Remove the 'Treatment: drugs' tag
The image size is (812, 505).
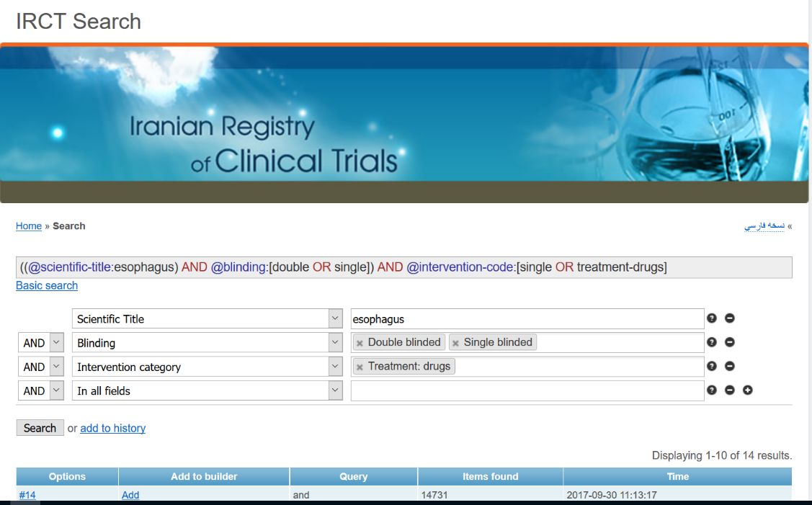tap(360, 367)
